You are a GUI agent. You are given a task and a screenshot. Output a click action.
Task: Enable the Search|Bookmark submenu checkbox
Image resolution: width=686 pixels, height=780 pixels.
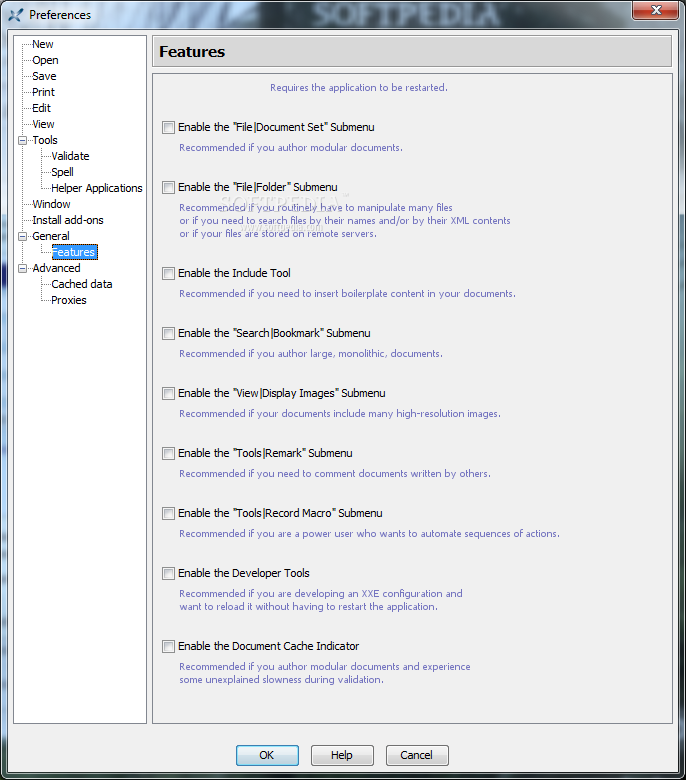[x=168, y=333]
